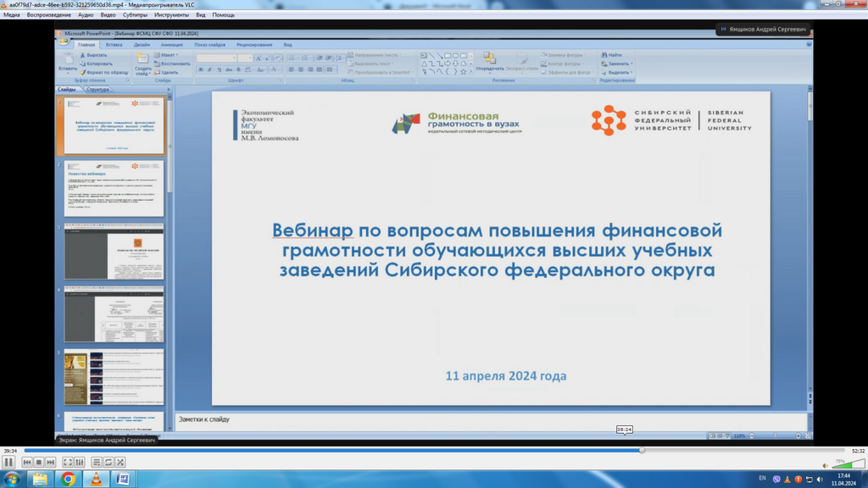Click the PowerPoint Office button
The image size is (868, 488).
click(x=64, y=42)
